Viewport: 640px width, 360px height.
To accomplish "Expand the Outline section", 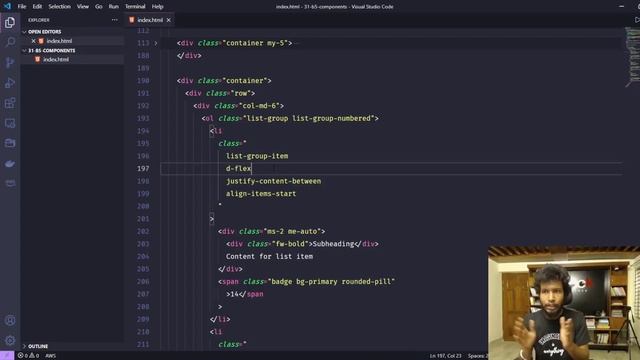I will (x=38, y=346).
